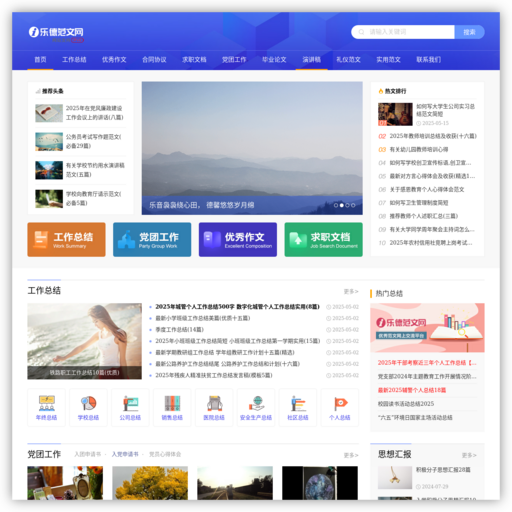Click the 求职文档 green tile

(323, 240)
